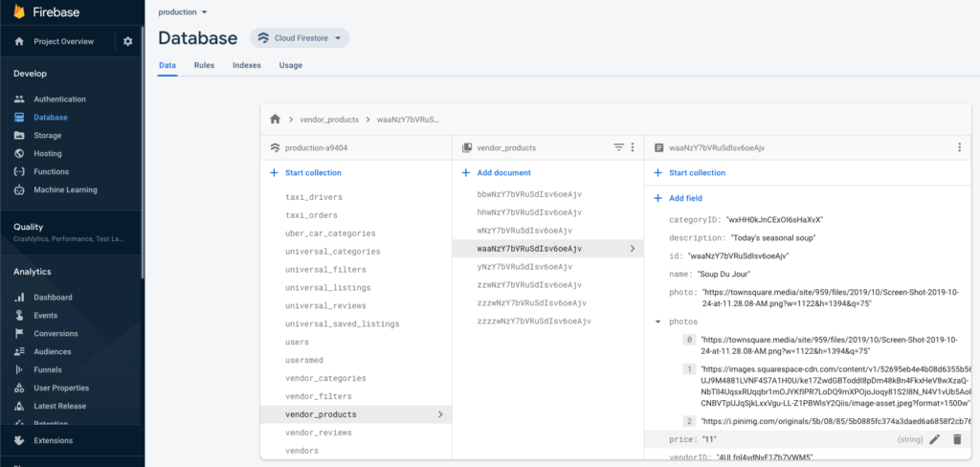Filter the vendor_products documents list
Screen dimensions: 980x467
(x=618, y=147)
